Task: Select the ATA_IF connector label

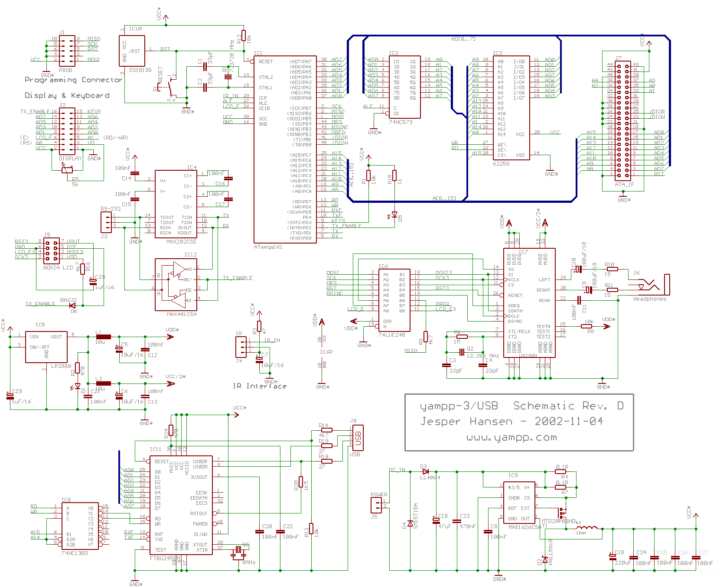Action: [x=624, y=185]
